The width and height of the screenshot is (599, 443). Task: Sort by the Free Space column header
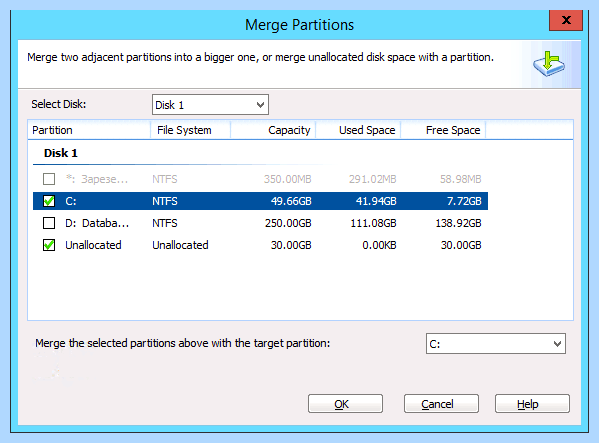pos(443,130)
